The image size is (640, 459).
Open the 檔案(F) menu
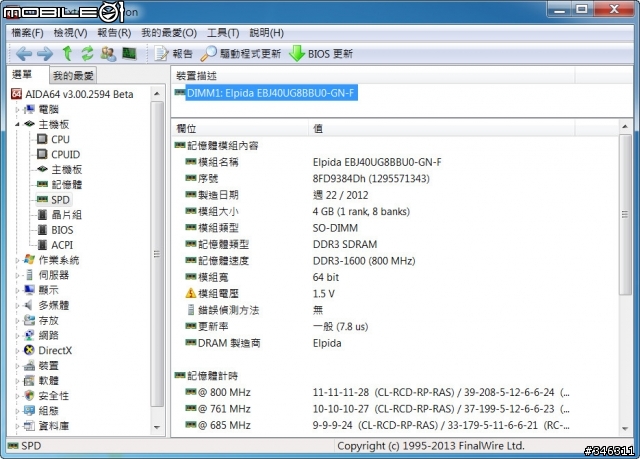tap(27, 33)
